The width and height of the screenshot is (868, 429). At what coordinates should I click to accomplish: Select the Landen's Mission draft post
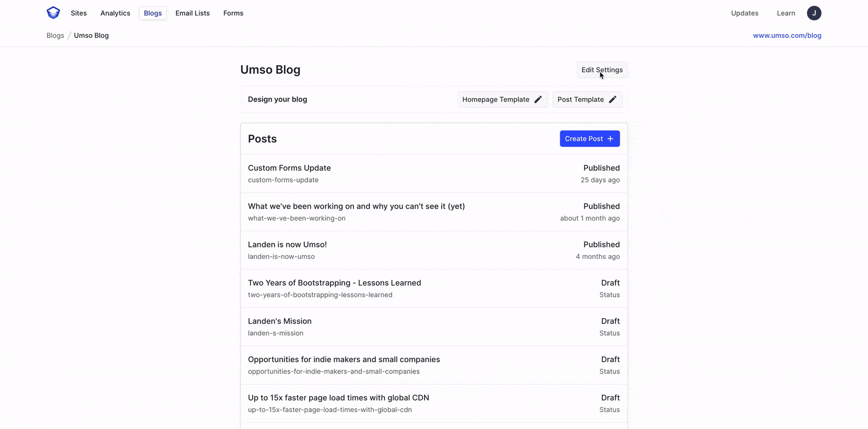(279, 321)
